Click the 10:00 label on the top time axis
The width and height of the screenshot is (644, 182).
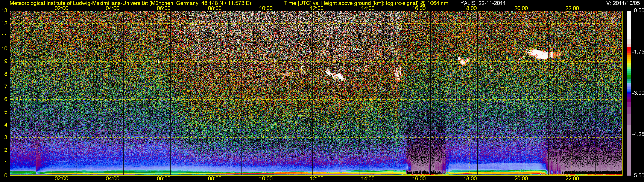266,8
